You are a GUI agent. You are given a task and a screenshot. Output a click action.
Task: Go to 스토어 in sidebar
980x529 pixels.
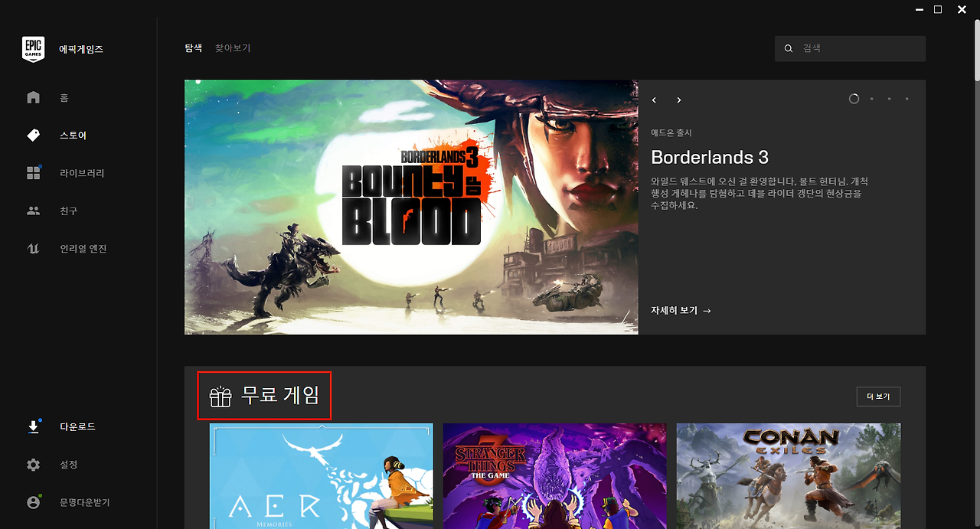(73, 136)
